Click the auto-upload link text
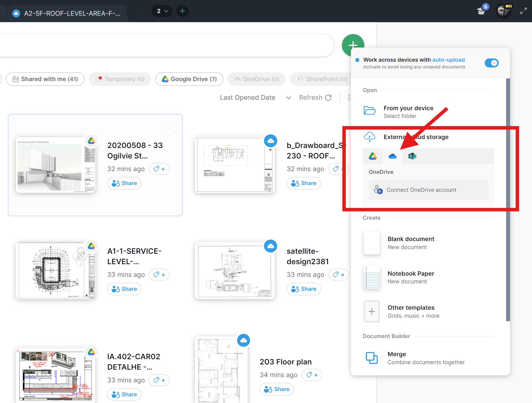 [x=448, y=60]
